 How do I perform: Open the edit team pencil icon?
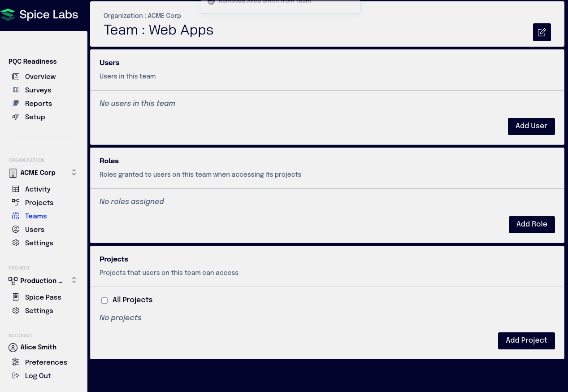(x=542, y=32)
